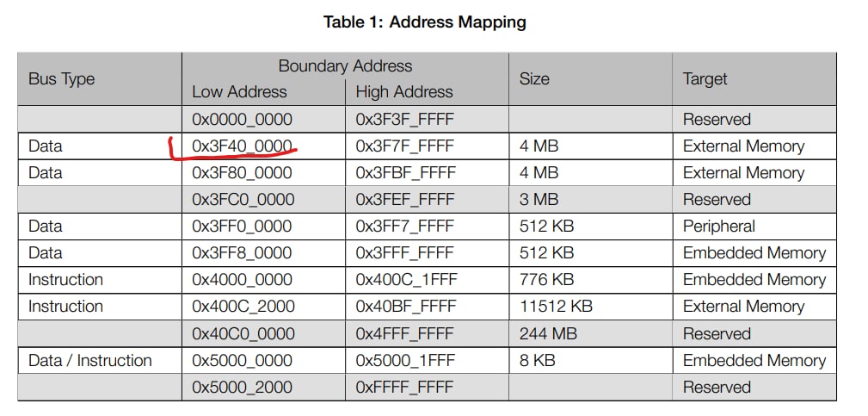The image size is (868, 416).
Task: Click the 11512 KB size cell
Action: (x=556, y=307)
